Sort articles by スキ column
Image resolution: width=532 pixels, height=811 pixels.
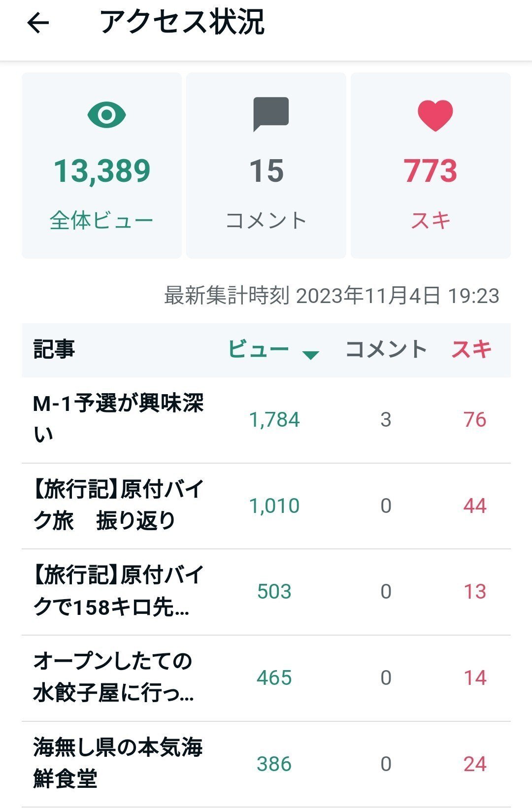pos(471,349)
